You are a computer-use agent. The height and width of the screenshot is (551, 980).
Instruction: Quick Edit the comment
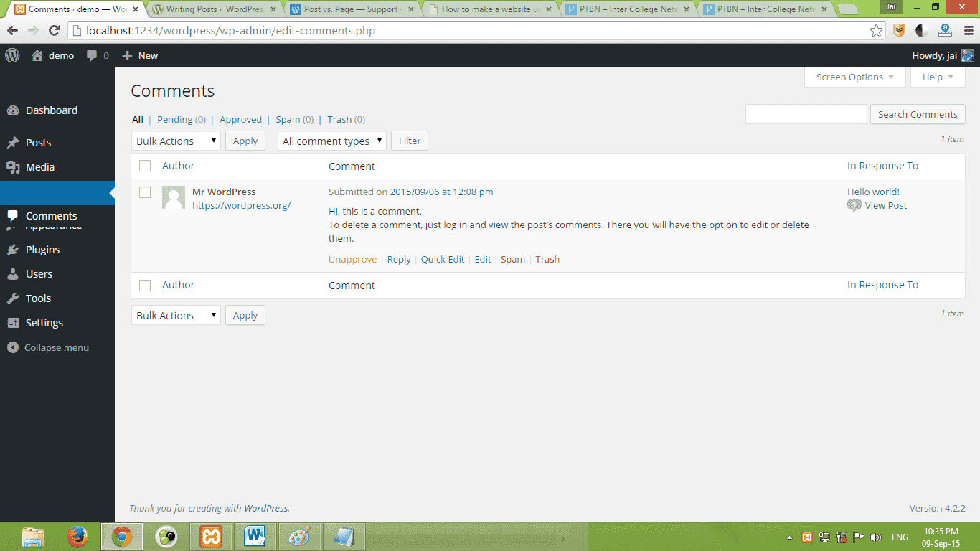[443, 259]
